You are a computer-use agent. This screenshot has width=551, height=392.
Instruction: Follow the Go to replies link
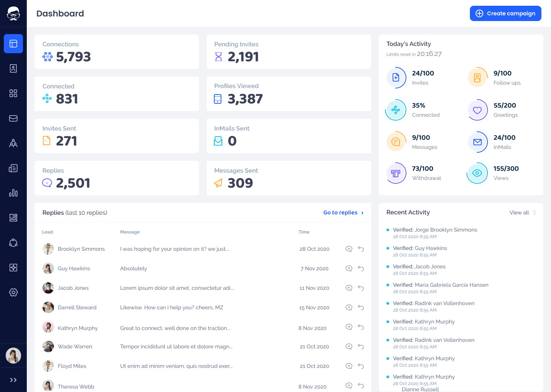pyautogui.click(x=340, y=212)
